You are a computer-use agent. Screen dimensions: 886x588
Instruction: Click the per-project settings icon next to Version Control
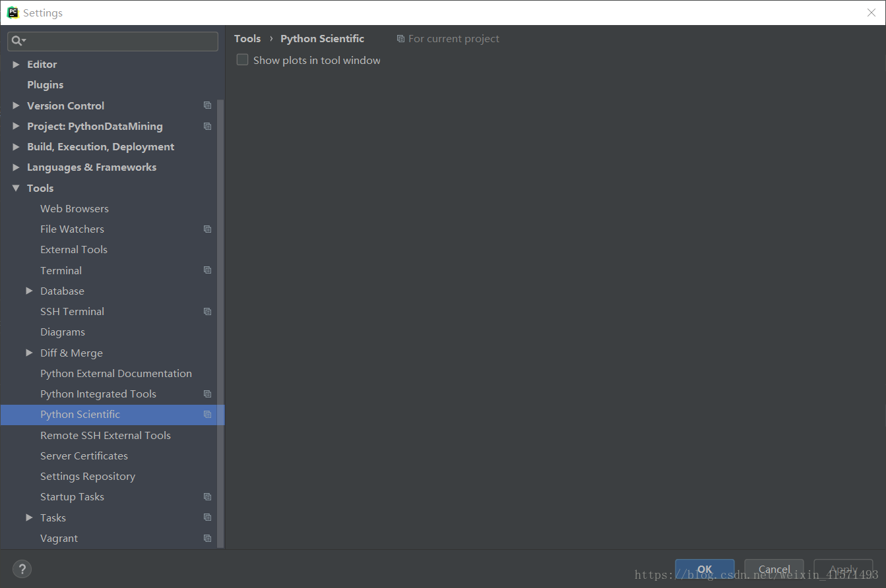coord(207,105)
